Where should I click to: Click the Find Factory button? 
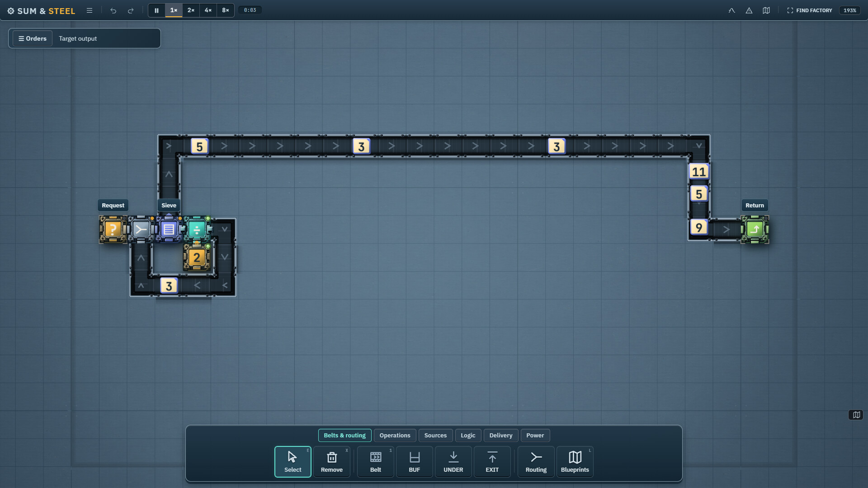[x=810, y=10]
